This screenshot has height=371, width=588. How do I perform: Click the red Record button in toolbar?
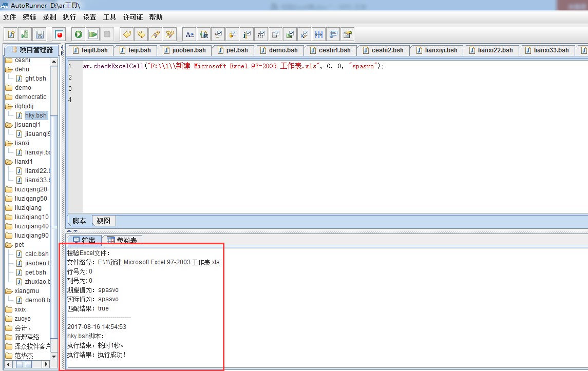point(60,34)
